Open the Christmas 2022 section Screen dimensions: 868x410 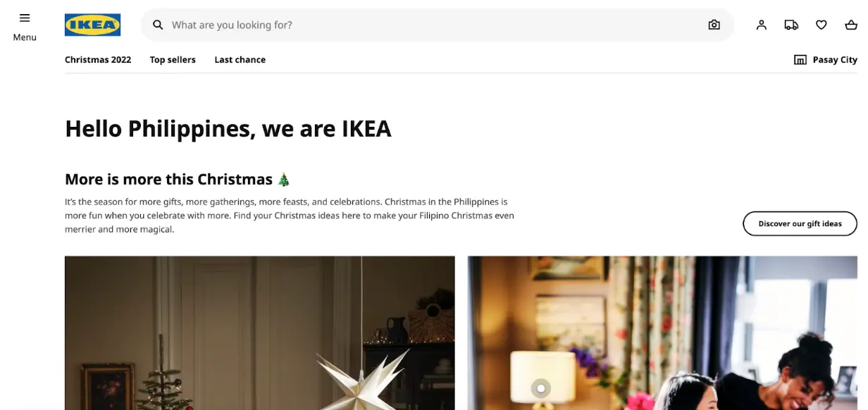pyautogui.click(x=98, y=59)
